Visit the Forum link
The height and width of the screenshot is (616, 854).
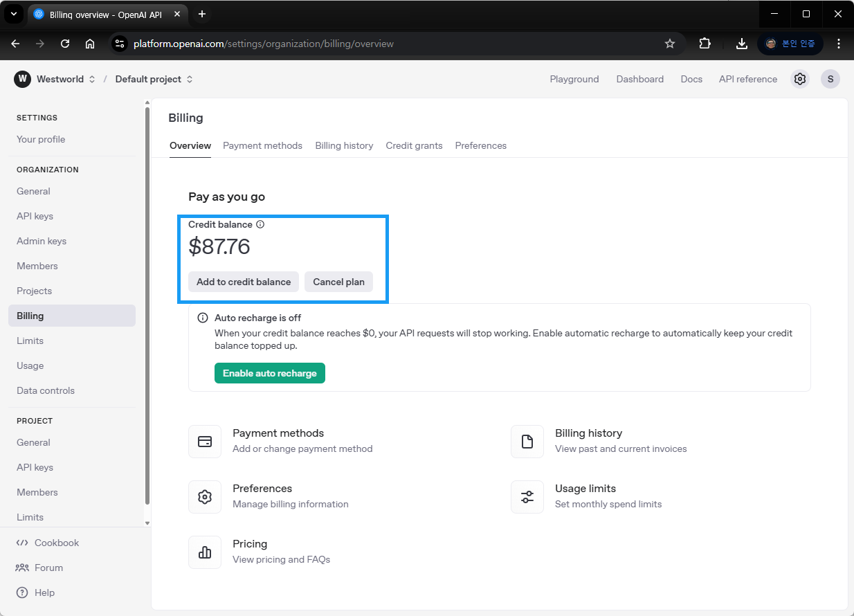(39, 568)
